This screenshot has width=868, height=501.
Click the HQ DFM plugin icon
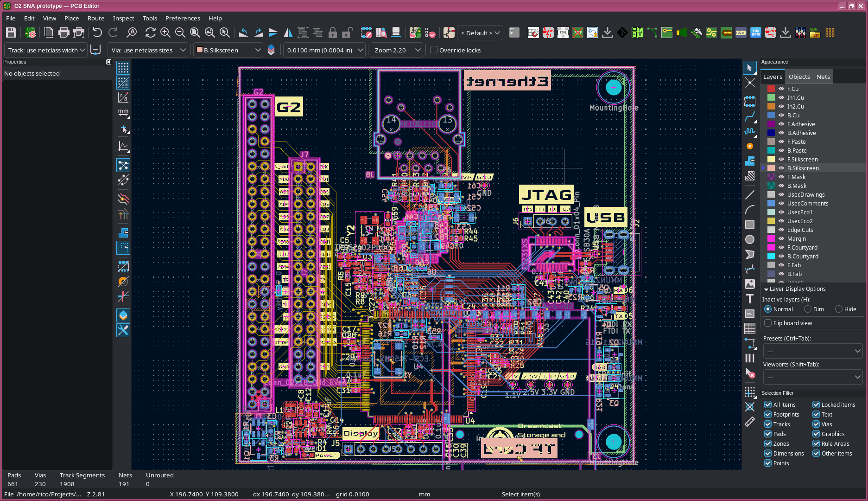pos(756,32)
